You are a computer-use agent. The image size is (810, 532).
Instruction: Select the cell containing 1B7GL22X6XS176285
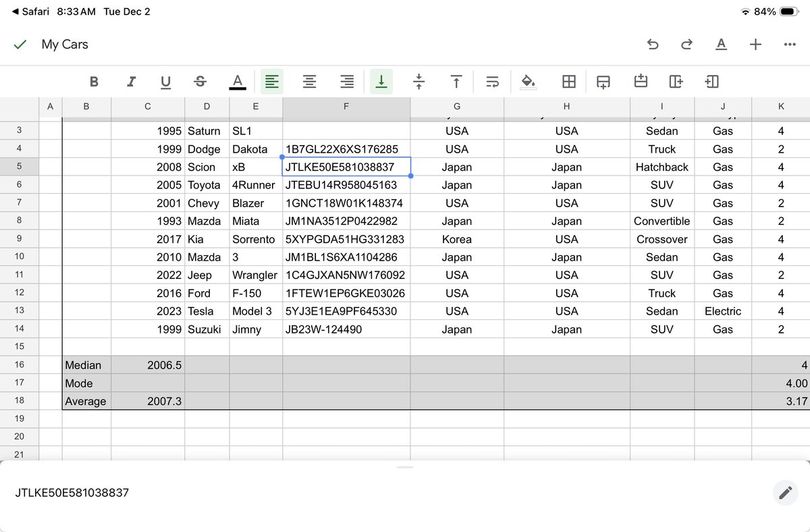[346, 149]
